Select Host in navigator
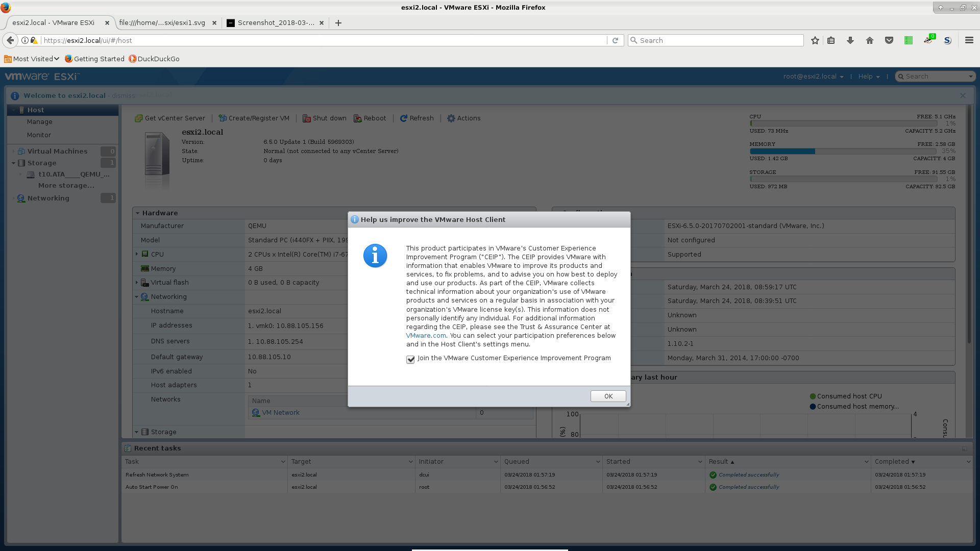Image resolution: width=980 pixels, height=551 pixels. [x=63, y=110]
